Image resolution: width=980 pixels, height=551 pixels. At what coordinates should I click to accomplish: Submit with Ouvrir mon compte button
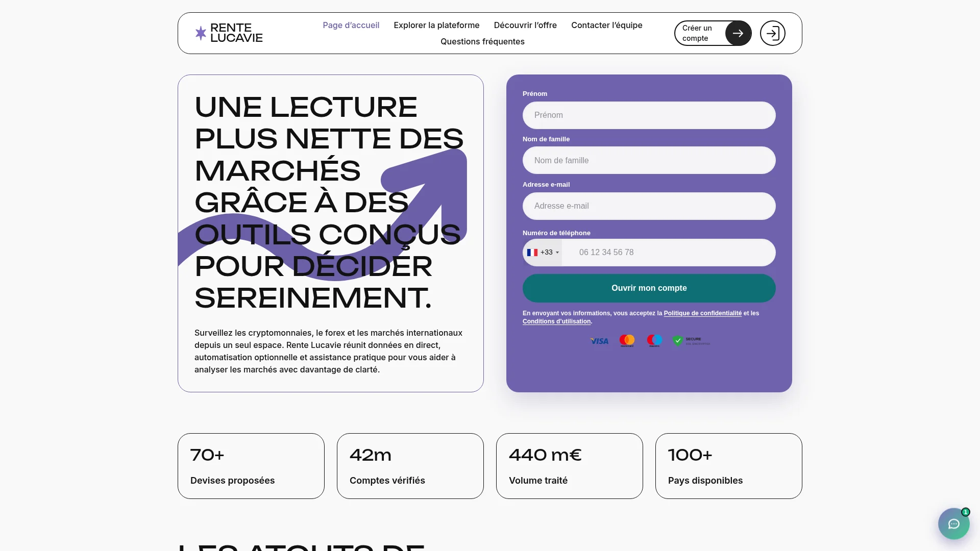point(649,288)
